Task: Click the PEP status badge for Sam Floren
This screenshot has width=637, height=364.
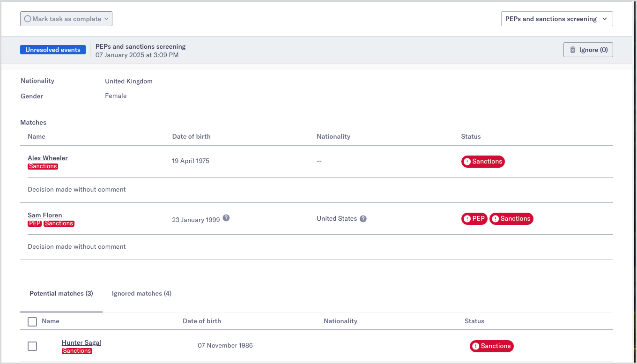Action: [x=474, y=219]
